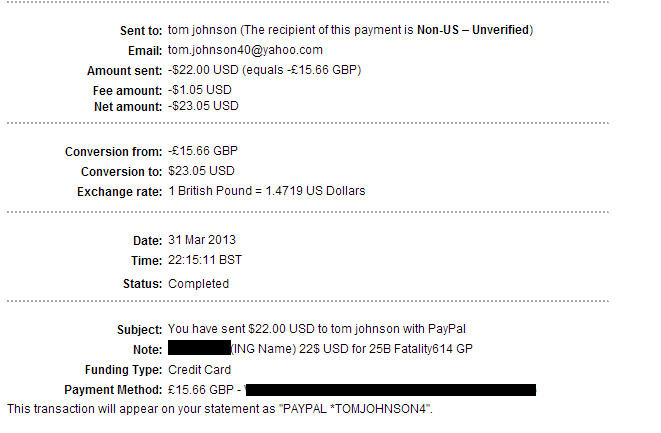
Task: Select the Amount sent value -$22.00 USD
Action: (x=203, y=70)
